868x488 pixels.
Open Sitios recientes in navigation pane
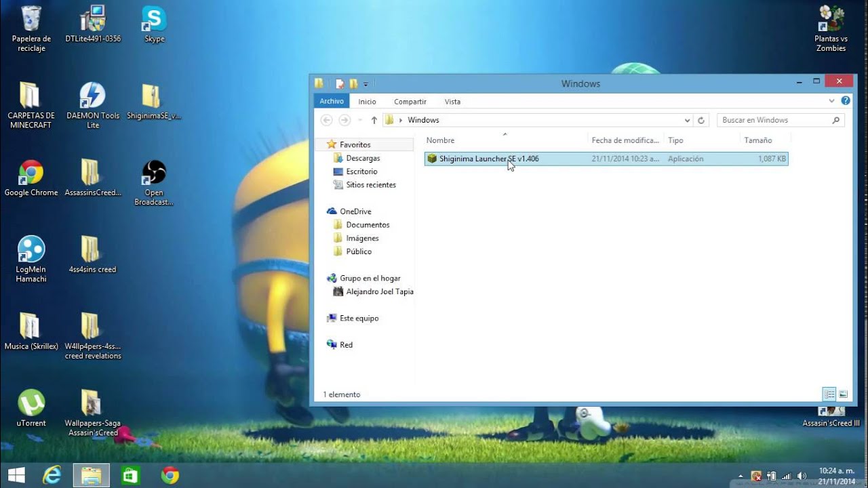[371, 185]
